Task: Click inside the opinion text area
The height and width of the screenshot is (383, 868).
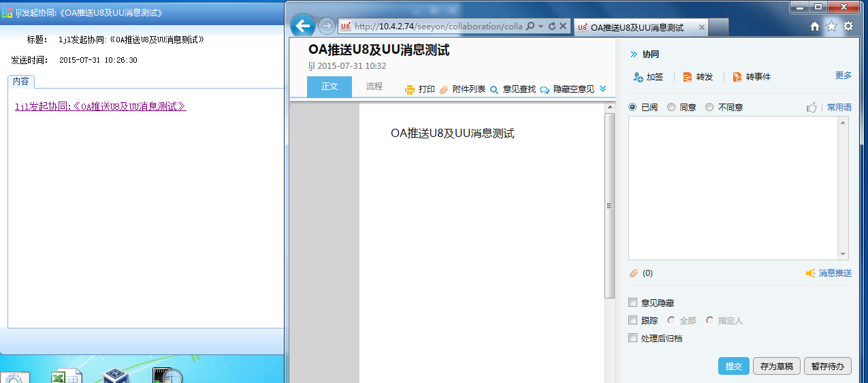Action: (733, 187)
